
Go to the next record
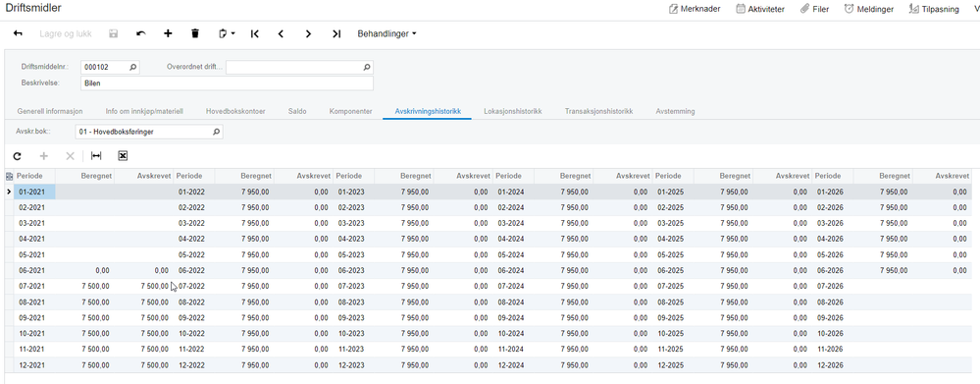click(308, 33)
